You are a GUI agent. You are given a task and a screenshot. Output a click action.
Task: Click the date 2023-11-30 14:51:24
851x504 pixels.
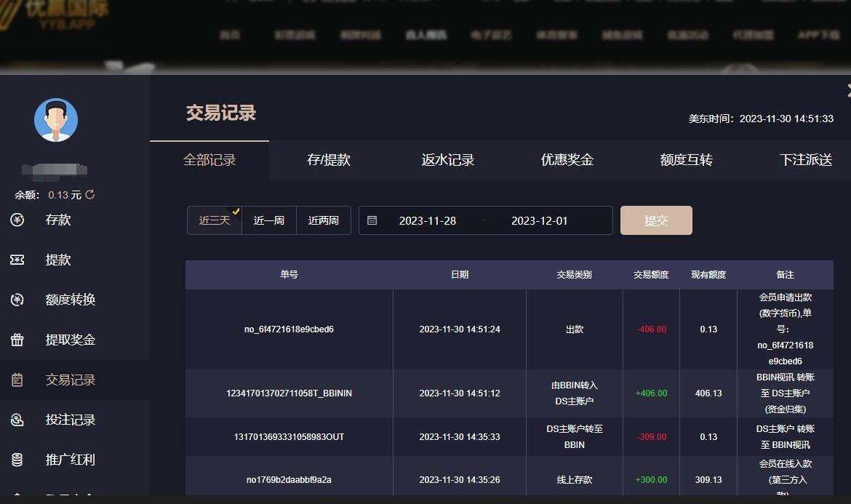[460, 329]
